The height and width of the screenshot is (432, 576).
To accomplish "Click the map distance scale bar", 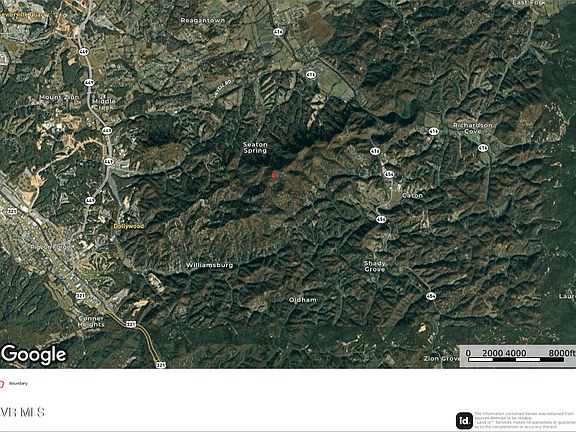I will pos(518,356).
